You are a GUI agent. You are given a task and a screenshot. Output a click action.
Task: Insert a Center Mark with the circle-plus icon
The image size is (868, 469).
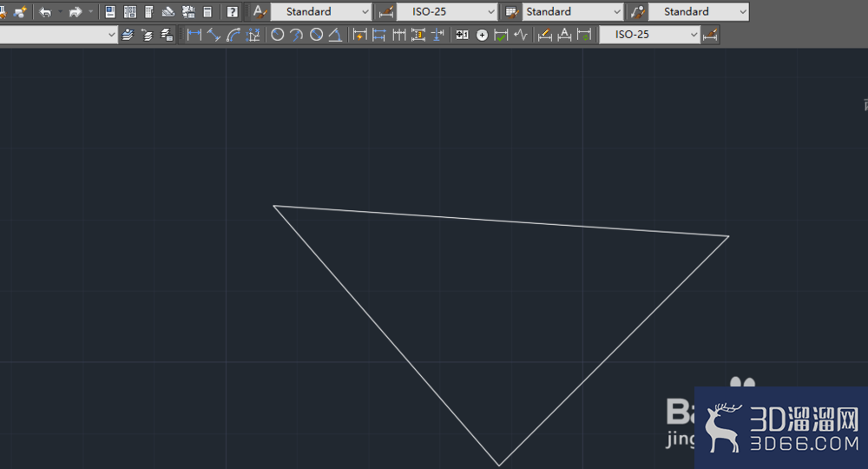point(482,35)
